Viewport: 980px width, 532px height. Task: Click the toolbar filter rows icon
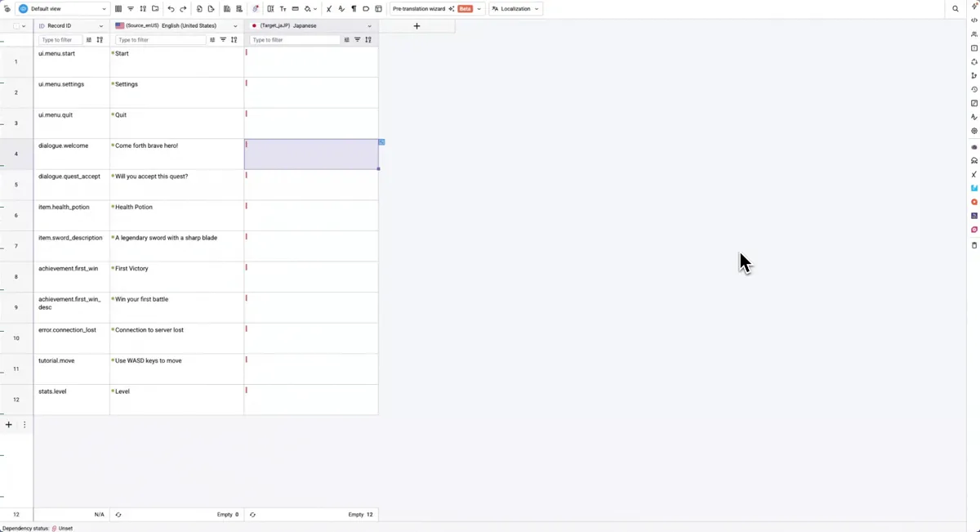pyautogui.click(x=131, y=9)
